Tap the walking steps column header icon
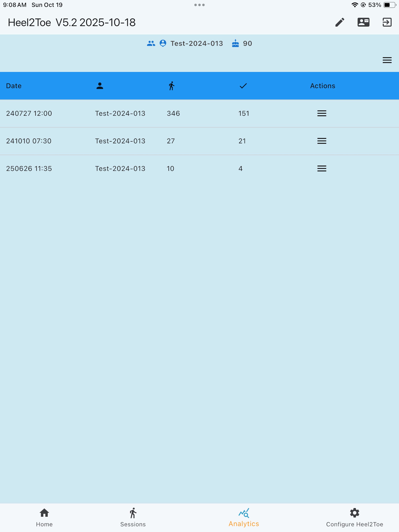399x532 pixels. [171, 86]
